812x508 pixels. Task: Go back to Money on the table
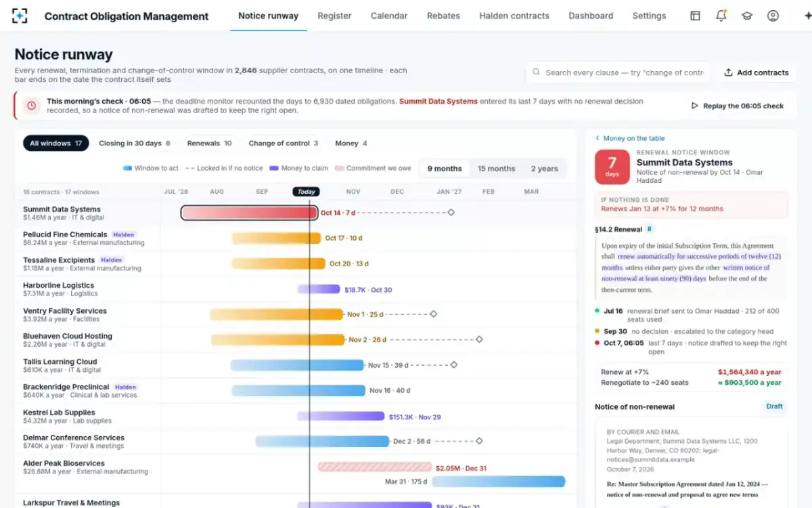point(630,138)
